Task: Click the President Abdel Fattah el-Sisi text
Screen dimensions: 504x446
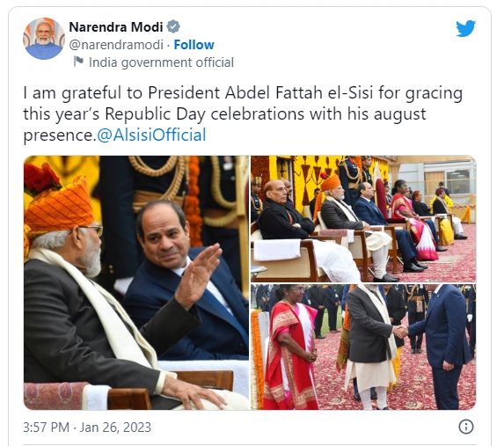Action: pyautogui.click(x=260, y=93)
